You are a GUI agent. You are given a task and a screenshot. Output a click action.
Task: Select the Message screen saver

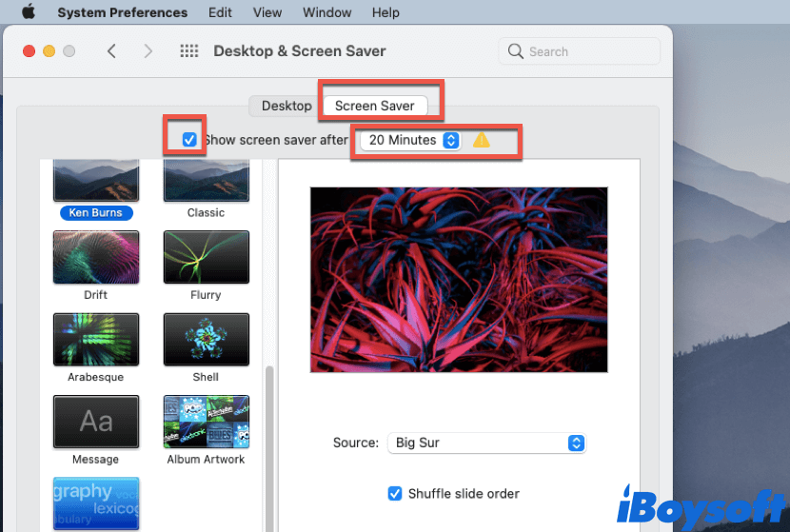[x=95, y=422]
